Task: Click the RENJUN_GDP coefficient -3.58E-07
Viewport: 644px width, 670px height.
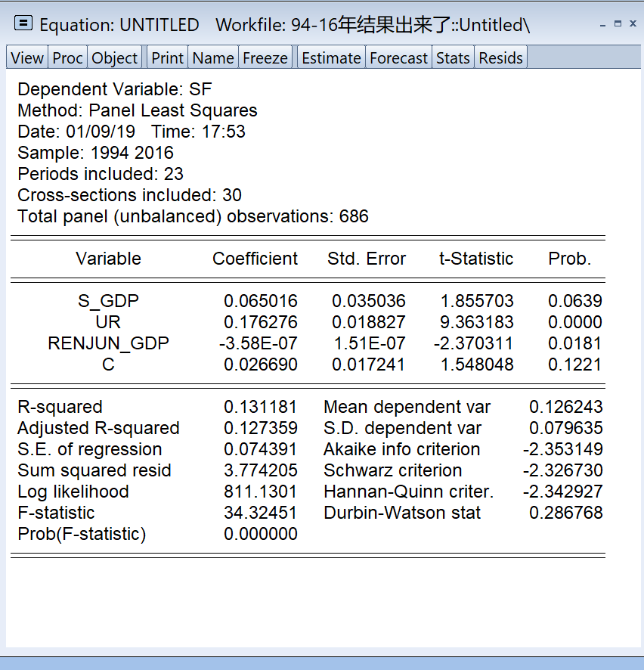Action: click(258, 343)
